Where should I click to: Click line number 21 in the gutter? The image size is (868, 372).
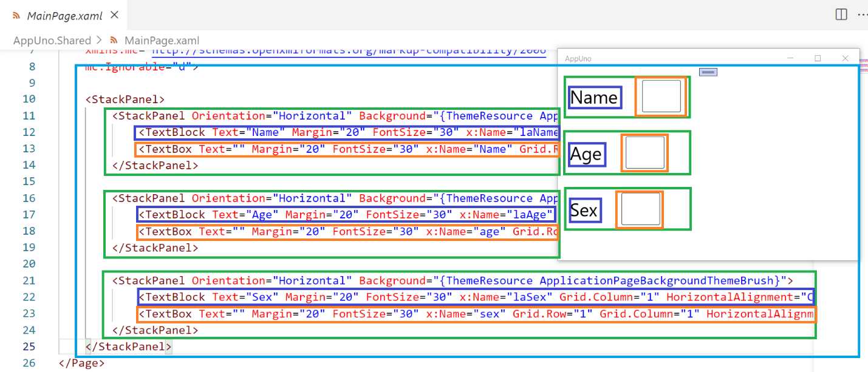pyautogui.click(x=29, y=280)
